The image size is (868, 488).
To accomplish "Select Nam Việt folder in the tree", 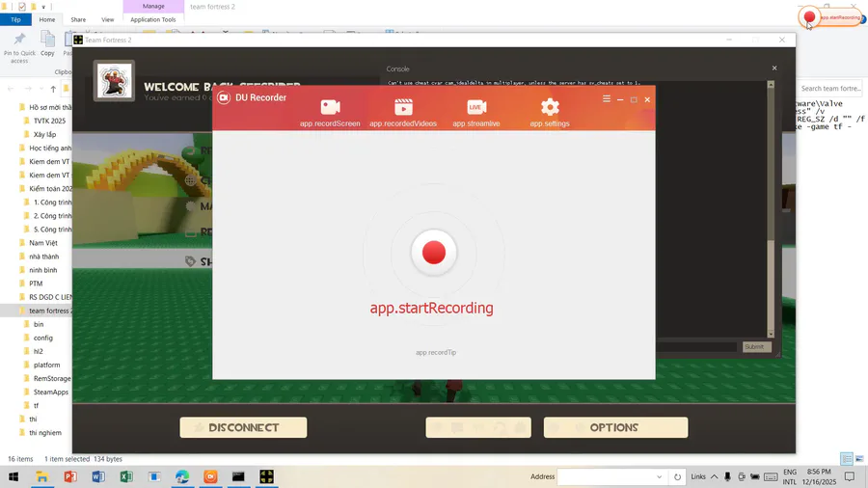I will [43, 243].
